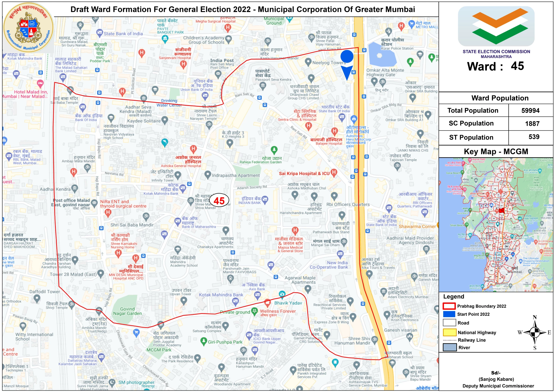
Task: Click the Raheja Federation Garden park pin
Action: pos(274,150)
